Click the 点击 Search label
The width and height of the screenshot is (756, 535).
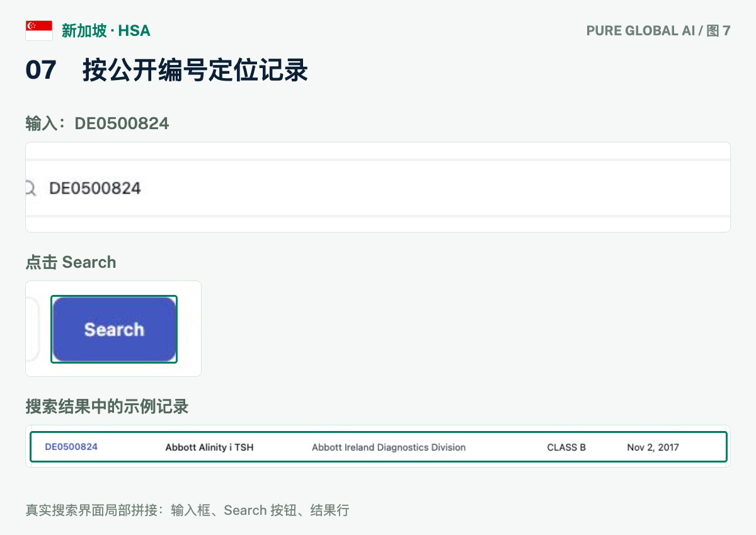pos(71,262)
